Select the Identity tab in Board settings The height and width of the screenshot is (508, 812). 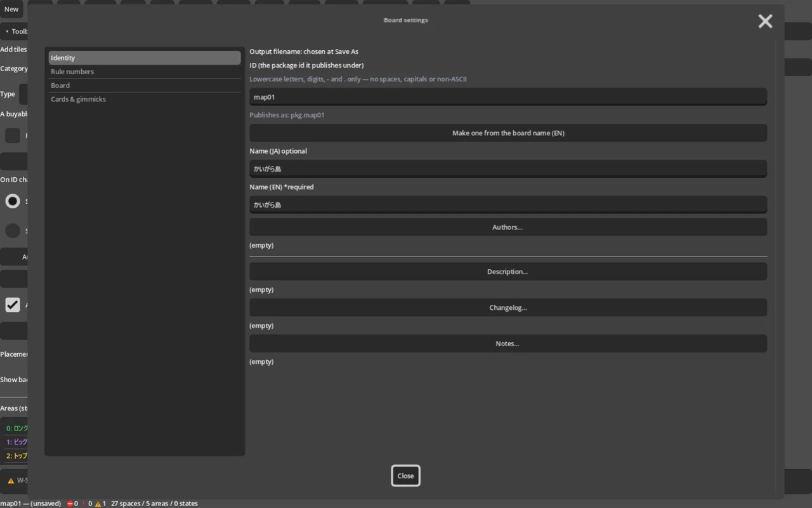[x=145, y=58]
